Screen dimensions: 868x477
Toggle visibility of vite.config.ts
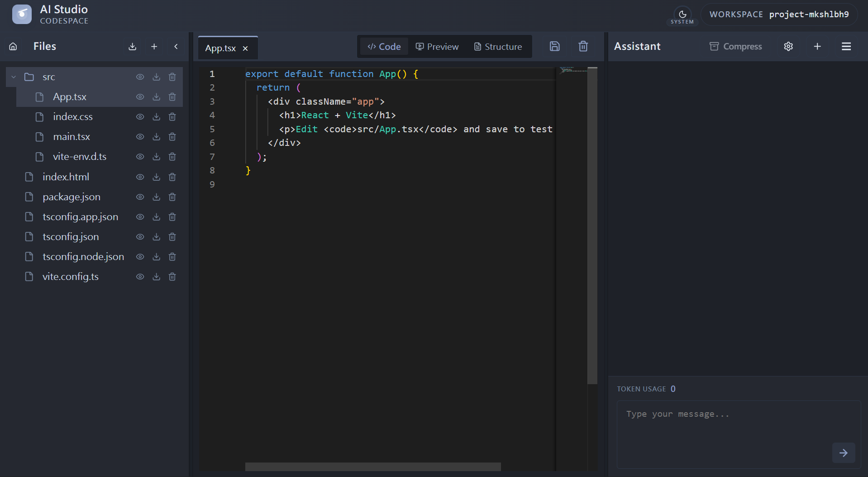(140, 277)
